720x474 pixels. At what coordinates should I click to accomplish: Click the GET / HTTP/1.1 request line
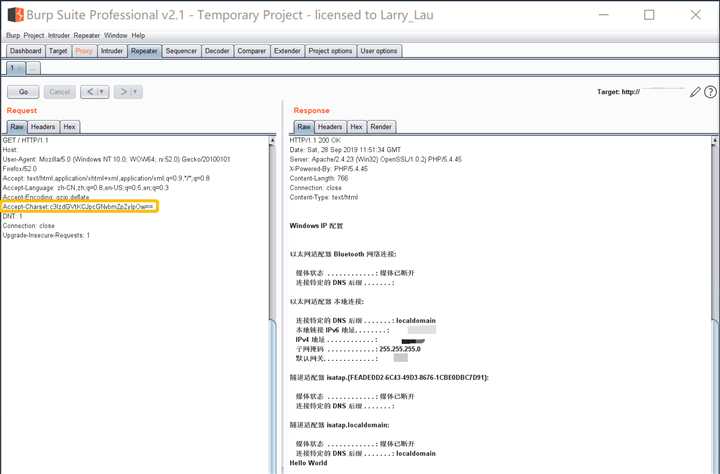25,140
